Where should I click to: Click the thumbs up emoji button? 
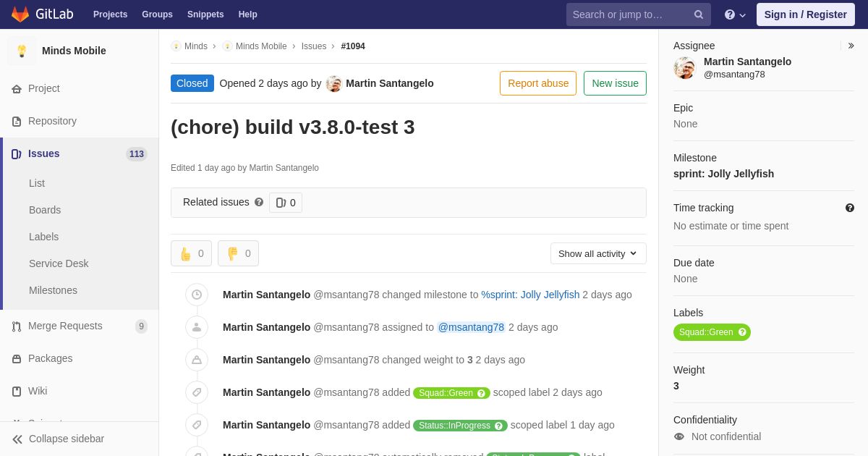(191, 253)
